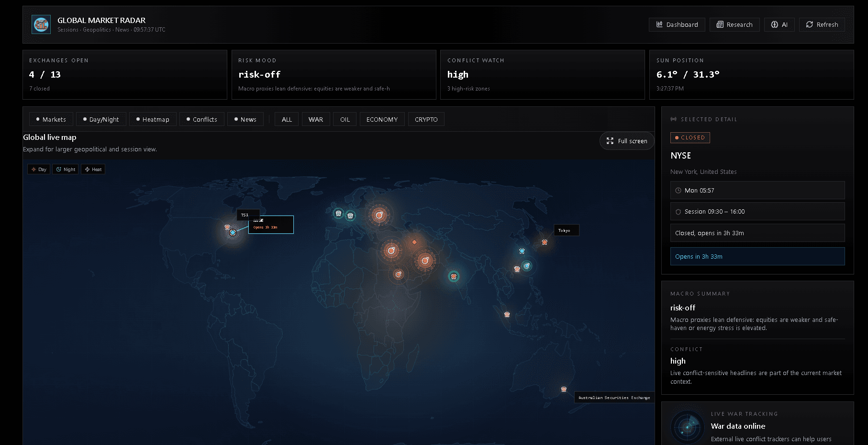Filter news by the WAR category

click(x=316, y=119)
